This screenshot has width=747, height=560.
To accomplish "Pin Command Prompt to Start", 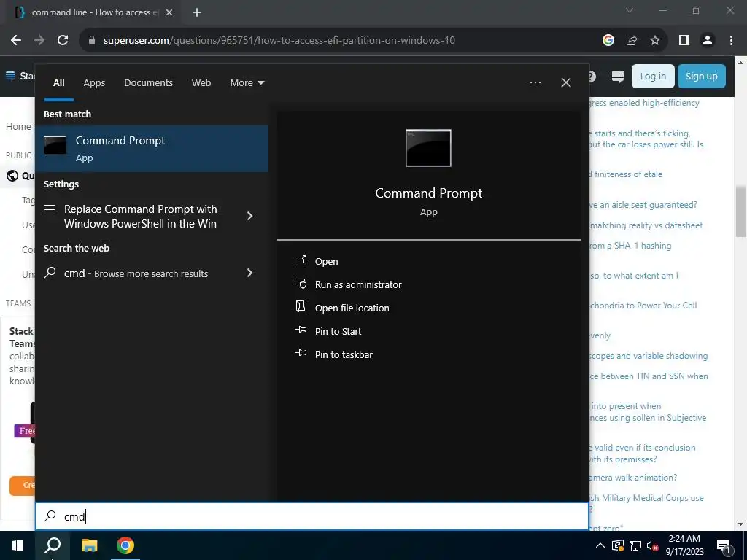I will pyautogui.click(x=338, y=332).
